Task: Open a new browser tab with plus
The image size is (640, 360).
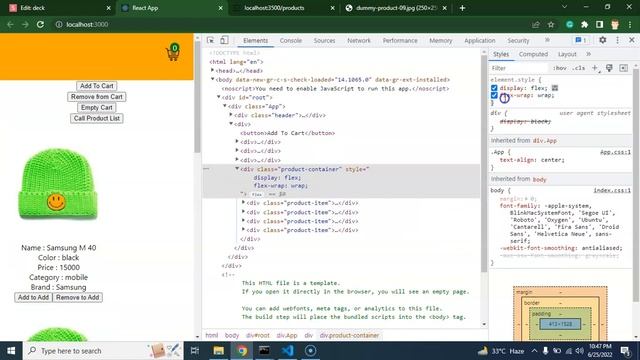Action: coord(462,8)
